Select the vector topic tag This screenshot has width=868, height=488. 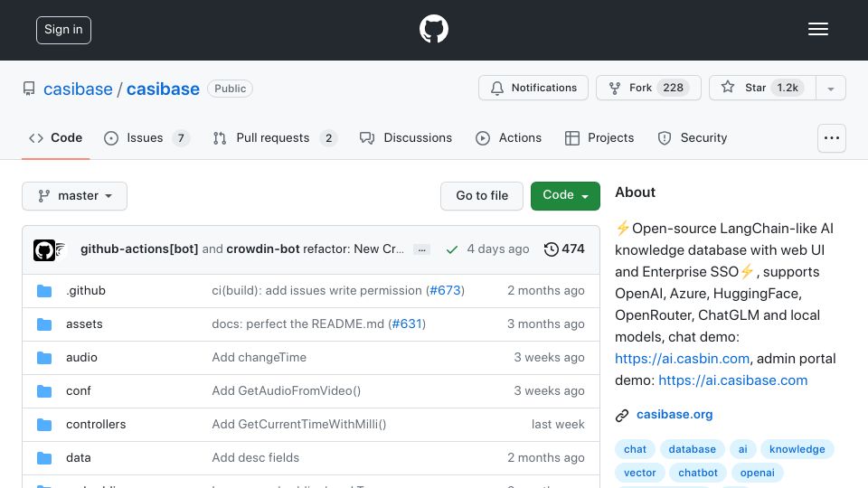(x=639, y=473)
